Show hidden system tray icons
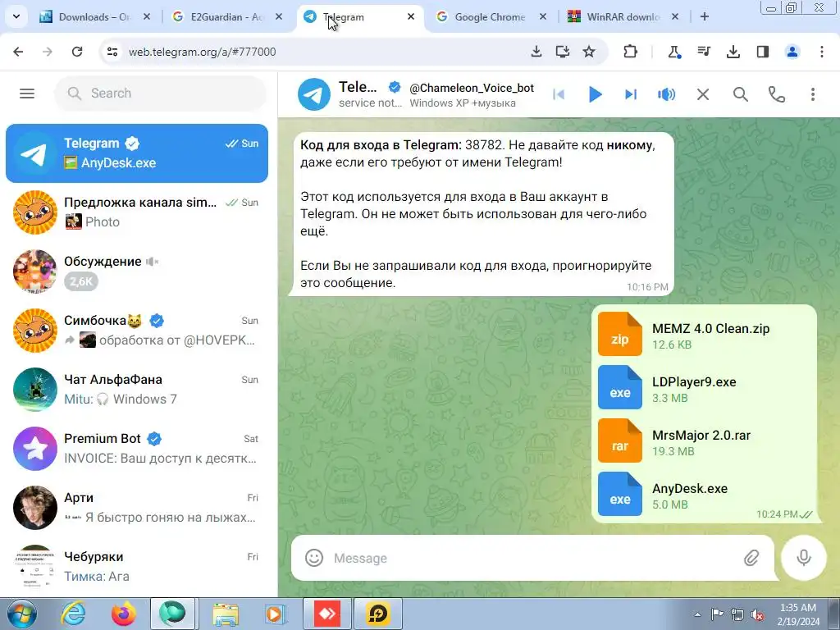 [697, 614]
